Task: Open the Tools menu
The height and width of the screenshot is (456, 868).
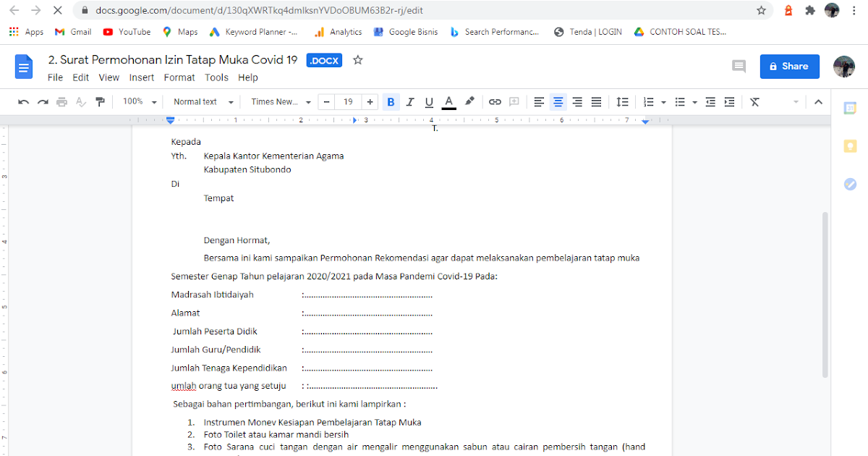Action: coord(216,77)
